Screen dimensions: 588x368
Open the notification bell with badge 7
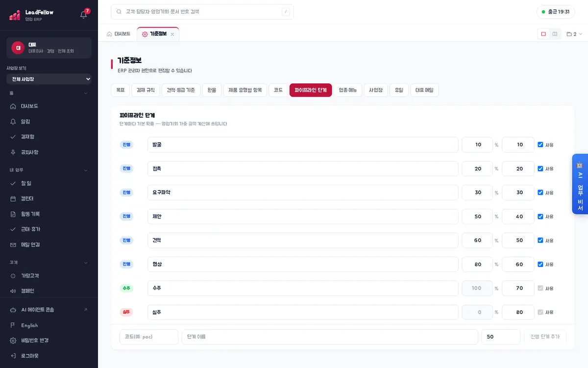[84, 15]
